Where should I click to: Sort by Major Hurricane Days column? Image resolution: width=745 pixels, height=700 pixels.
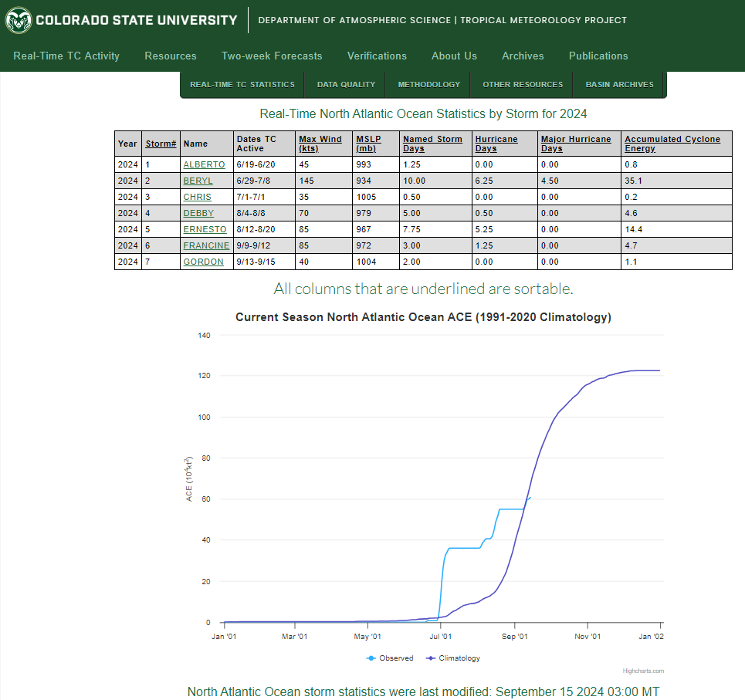pyautogui.click(x=576, y=144)
